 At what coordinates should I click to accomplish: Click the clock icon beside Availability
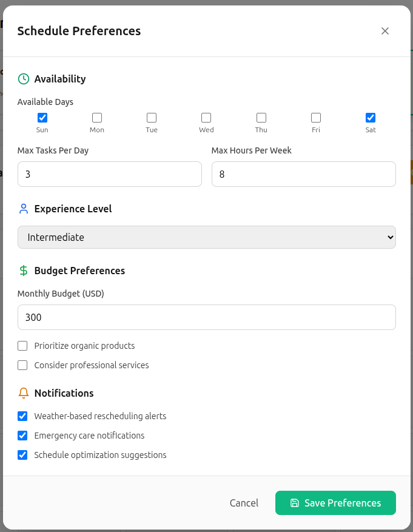[x=24, y=79]
